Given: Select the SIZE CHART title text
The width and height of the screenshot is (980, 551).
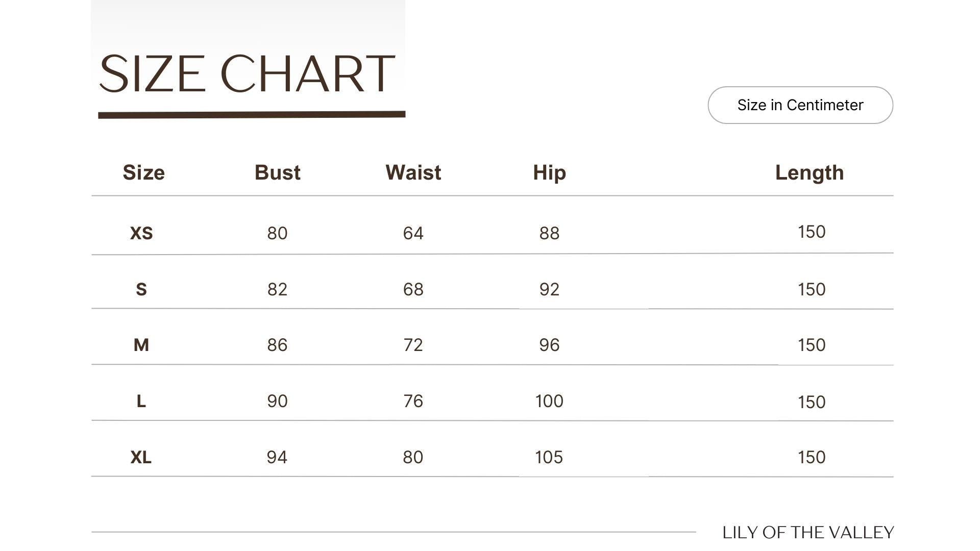Looking at the screenshot, I should [247, 74].
